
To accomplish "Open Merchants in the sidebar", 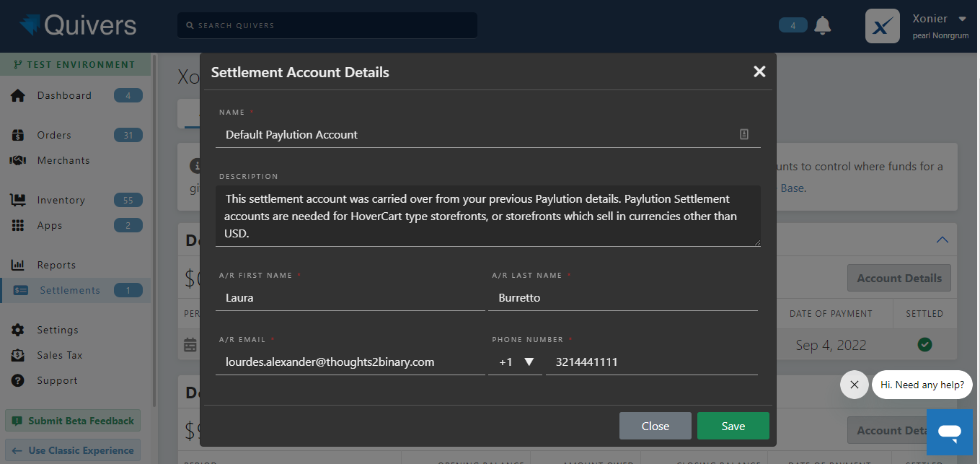I will 63,160.
